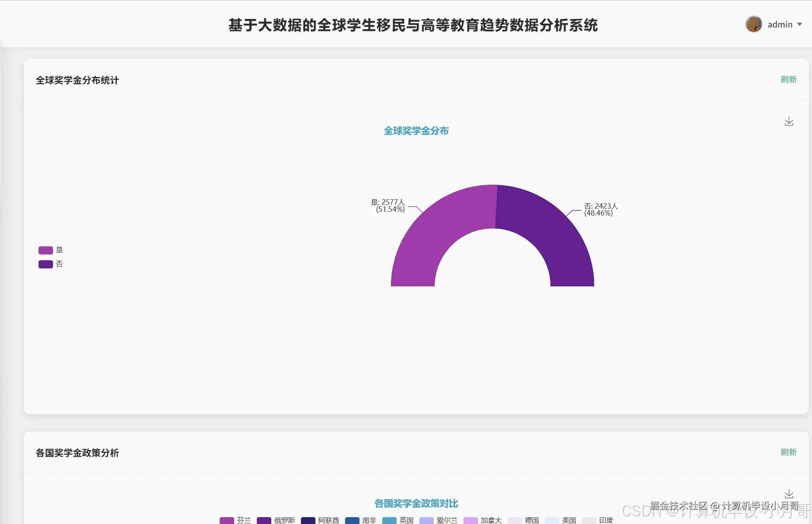
Task: Select the 俄罗斯 legend color marker
Action: click(264, 521)
